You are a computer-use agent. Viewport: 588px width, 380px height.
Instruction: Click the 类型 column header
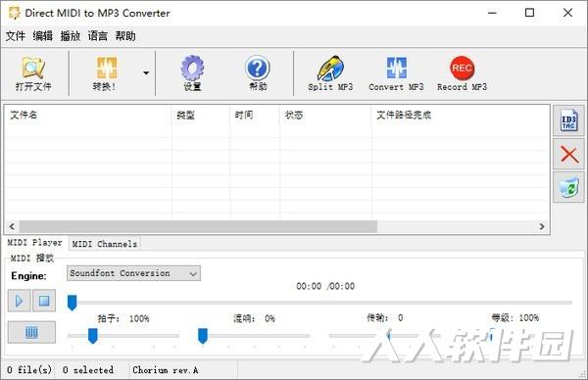coord(201,115)
